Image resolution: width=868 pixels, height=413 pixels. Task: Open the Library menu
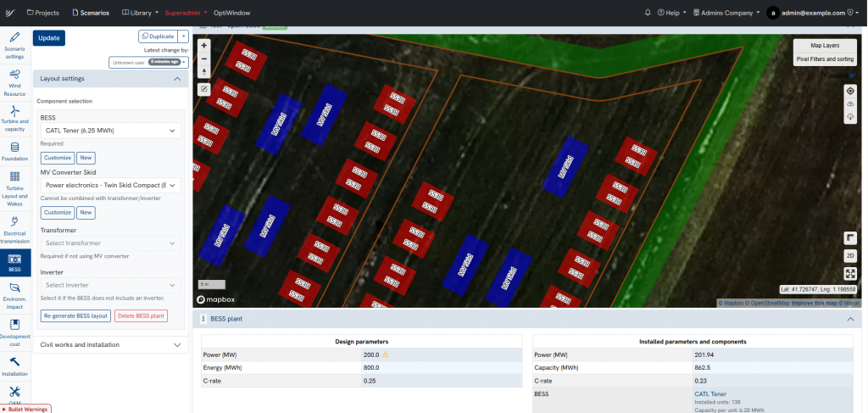(x=139, y=13)
